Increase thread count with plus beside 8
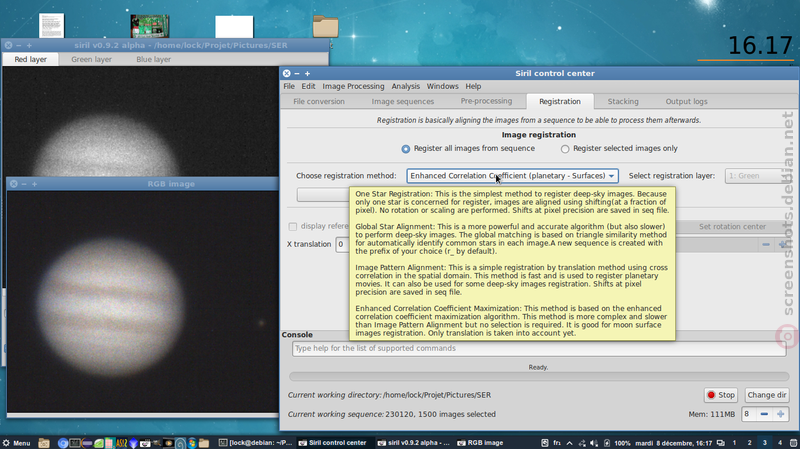 click(781, 414)
